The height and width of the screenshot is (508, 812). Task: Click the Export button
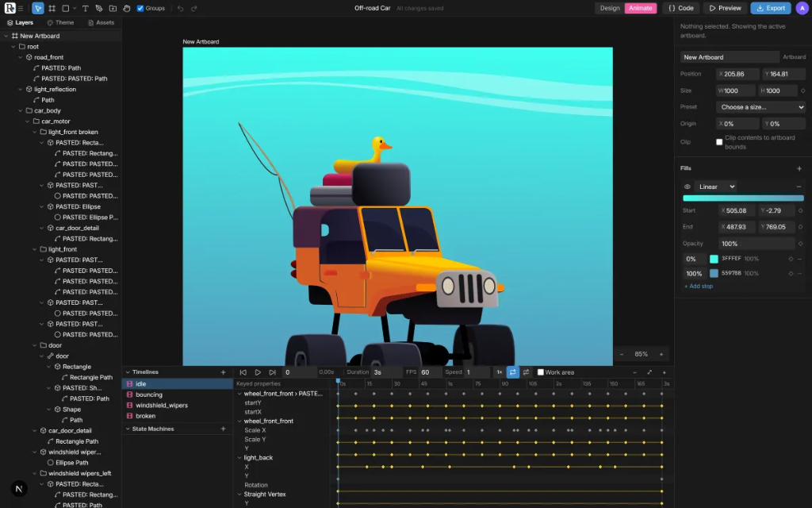click(771, 8)
